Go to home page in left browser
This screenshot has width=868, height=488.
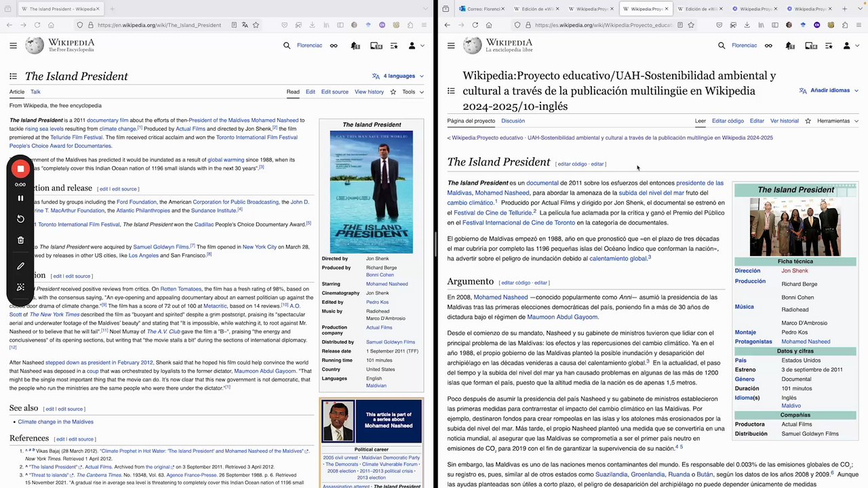pyautogui.click(x=52, y=25)
